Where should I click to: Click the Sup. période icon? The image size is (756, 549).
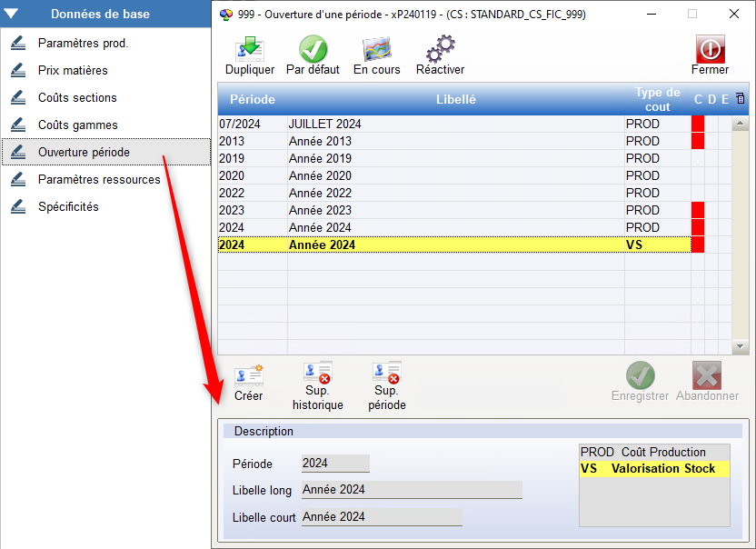[387, 374]
